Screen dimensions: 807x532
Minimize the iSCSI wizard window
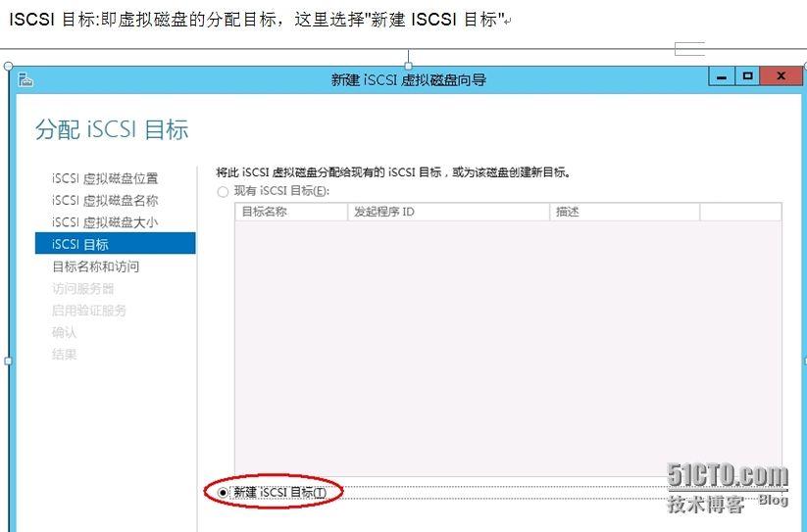722,76
